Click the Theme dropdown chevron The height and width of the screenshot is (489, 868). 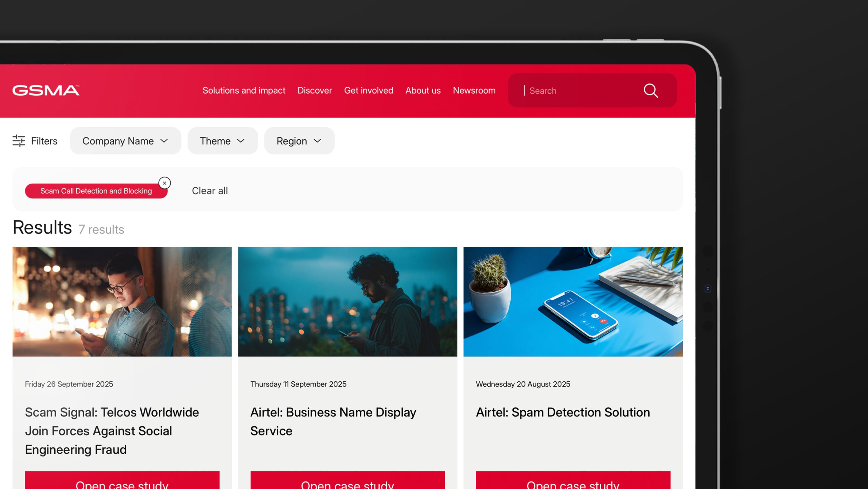pos(241,141)
